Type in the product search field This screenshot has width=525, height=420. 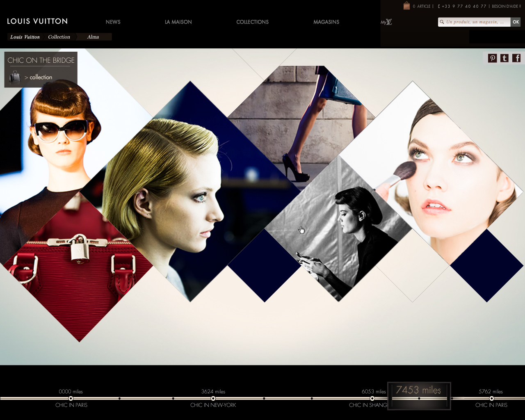[474, 22]
